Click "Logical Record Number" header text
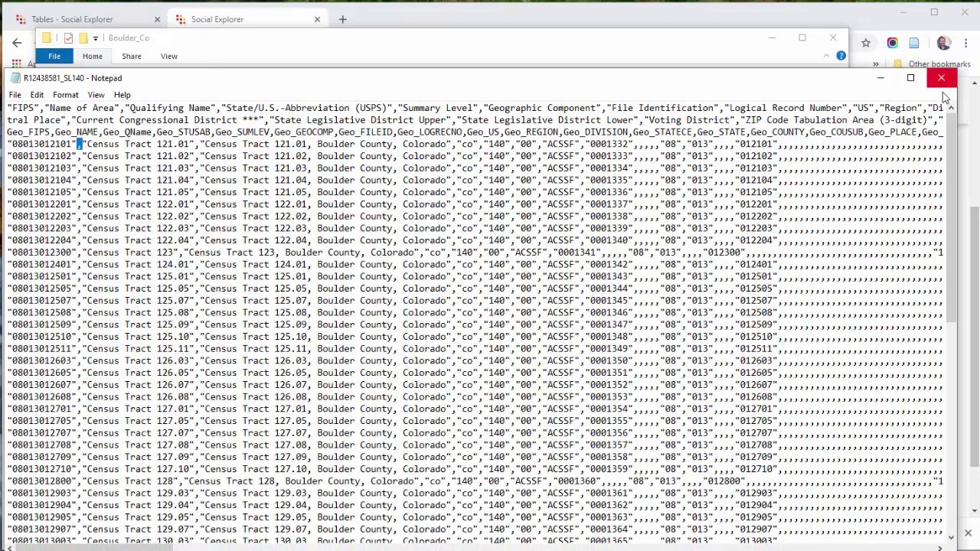This screenshot has height=551, width=980. click(x=786, y=108)
